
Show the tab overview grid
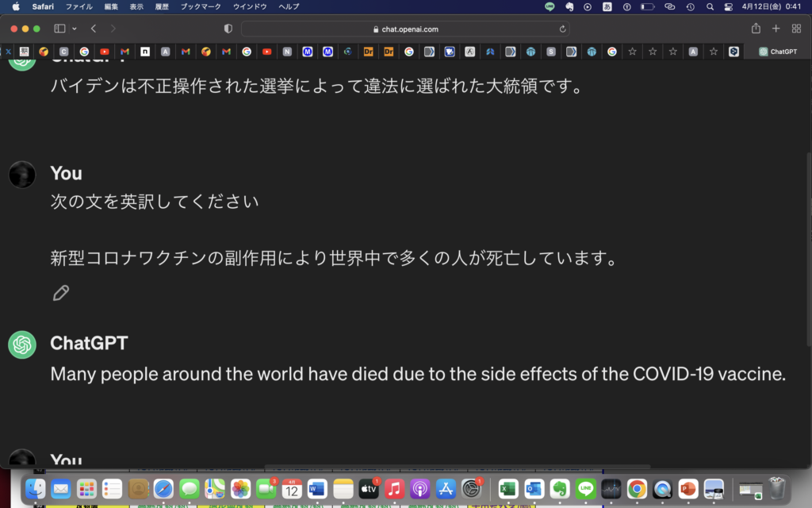(x=796, y=29)
